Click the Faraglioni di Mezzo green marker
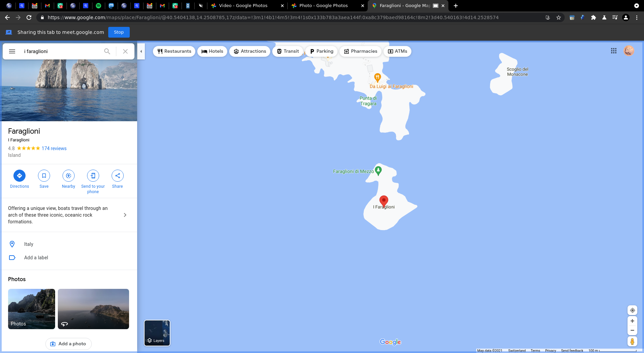 click(378, 171)
